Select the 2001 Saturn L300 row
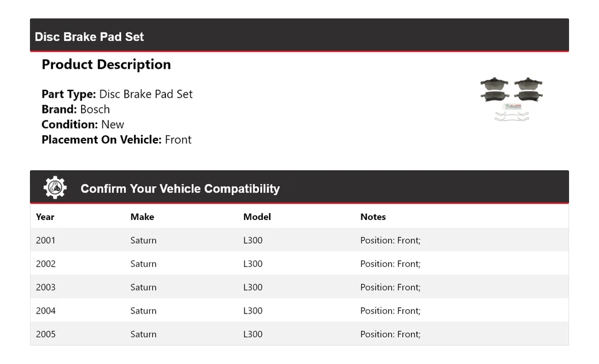Image resolution: width=599 pixels, height=364 pixels. coord(299,241)
